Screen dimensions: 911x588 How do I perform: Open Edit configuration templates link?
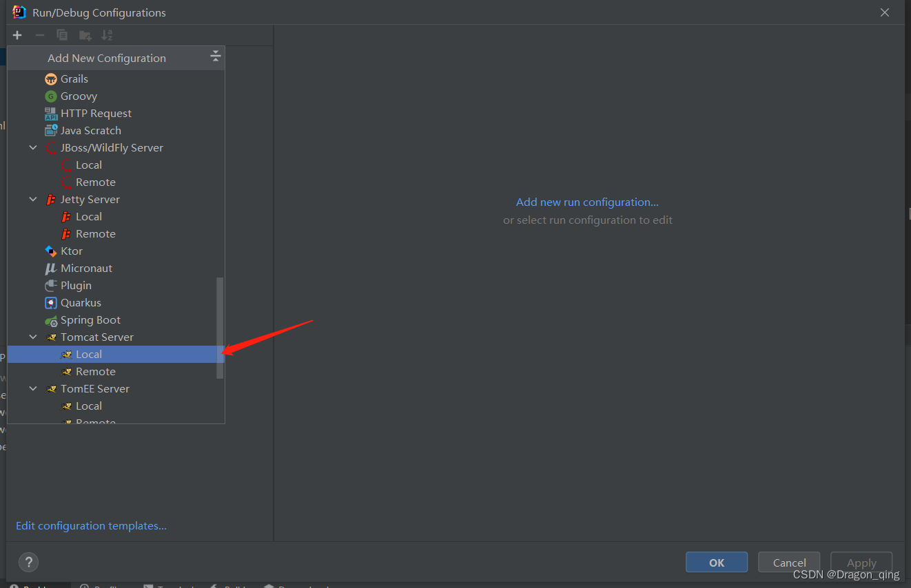[91, 526]
